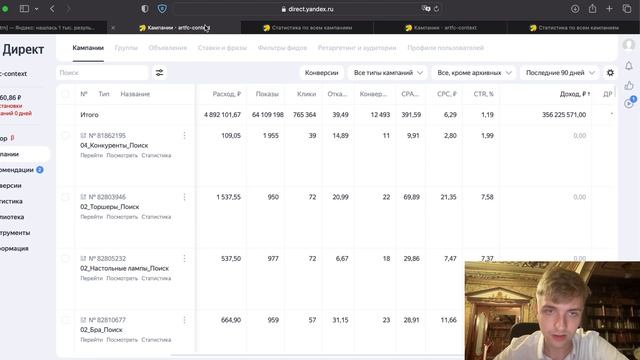Image resolution: width=640 pixels, height=360 pixels.
Task: Sort by Расход column header
Action: pyautogui.click(x=227, y=94)
